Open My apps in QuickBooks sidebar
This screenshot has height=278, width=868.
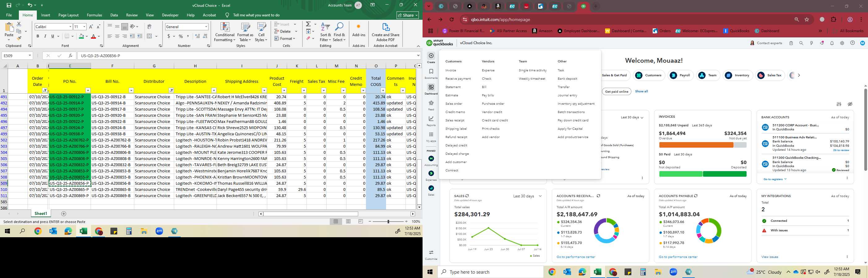pyautogui.click(x=431, y=137)
